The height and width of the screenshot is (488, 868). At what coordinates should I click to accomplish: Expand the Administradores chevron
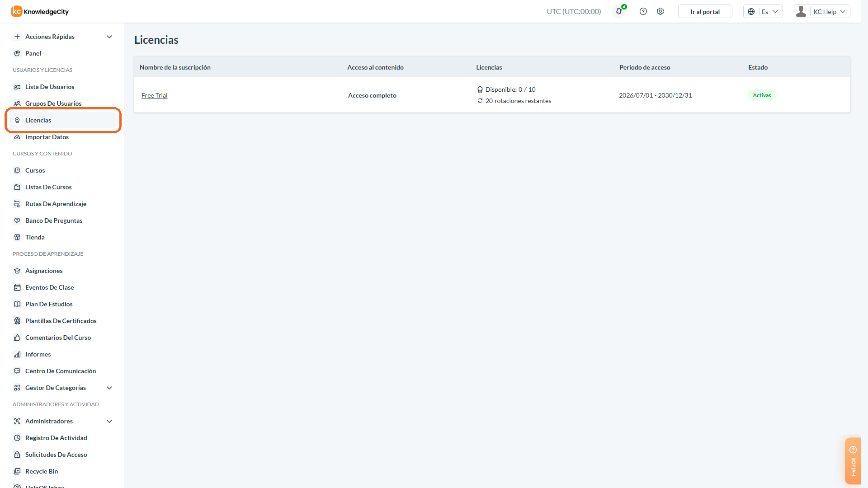click(x=109, y=421)
